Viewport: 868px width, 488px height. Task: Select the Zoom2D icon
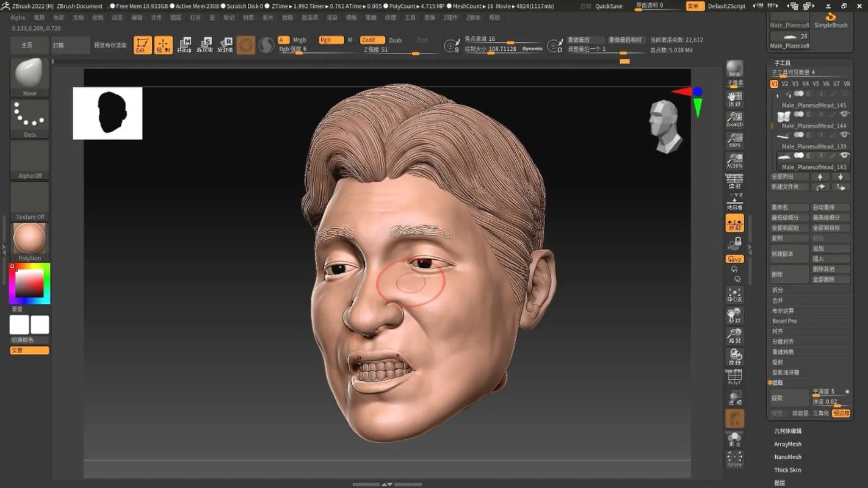coord(735,119)
